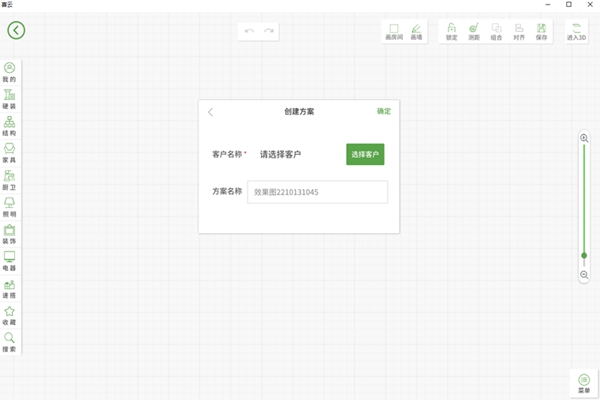
Task: Click the 方案名称 plan name input field
Action: click(317, 192)
